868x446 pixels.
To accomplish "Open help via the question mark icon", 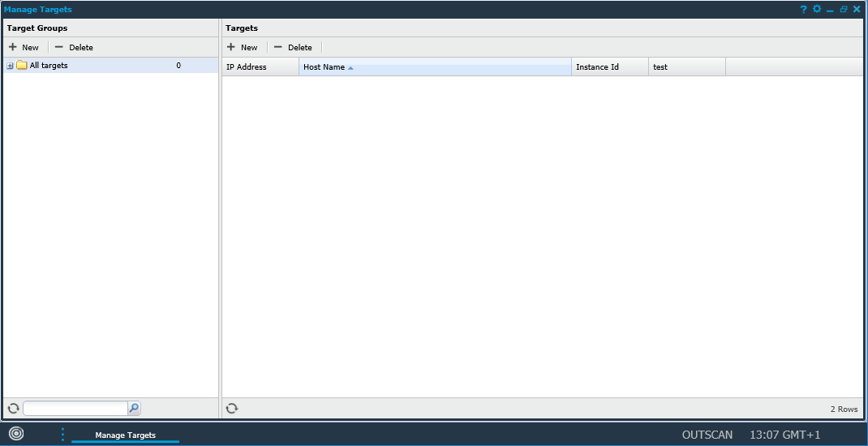I will 803,9.
